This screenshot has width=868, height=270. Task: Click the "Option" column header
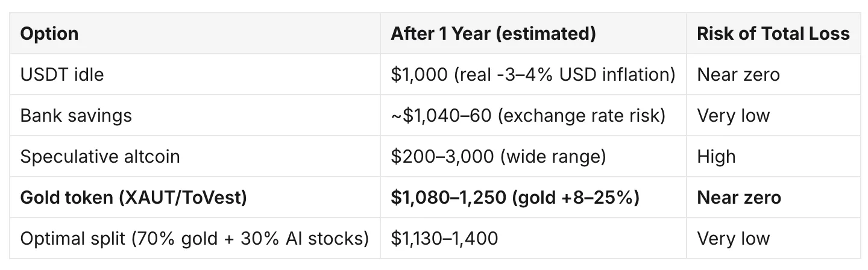(x=49, y=34)
